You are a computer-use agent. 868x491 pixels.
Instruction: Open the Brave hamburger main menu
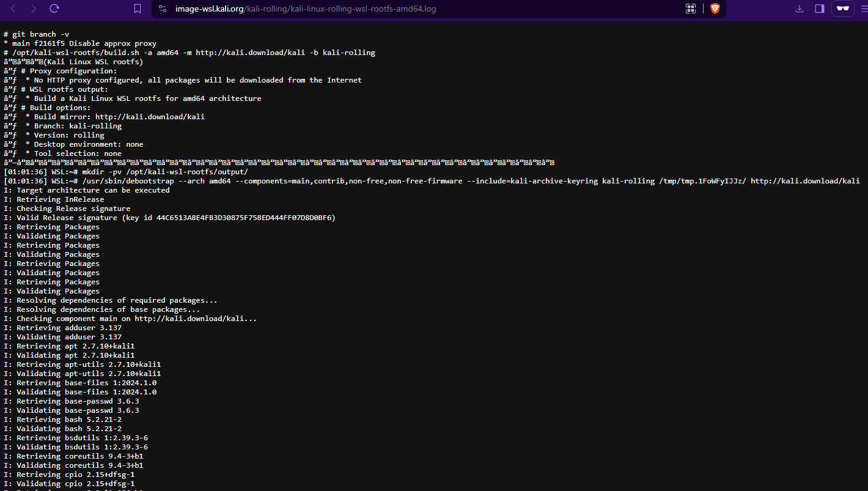(x=862, y=9)
